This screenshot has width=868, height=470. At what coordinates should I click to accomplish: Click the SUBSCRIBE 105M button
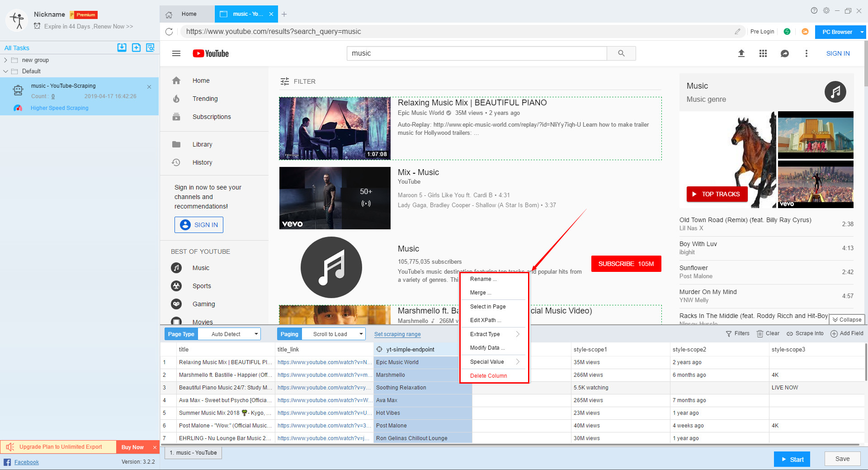(626, 264)
